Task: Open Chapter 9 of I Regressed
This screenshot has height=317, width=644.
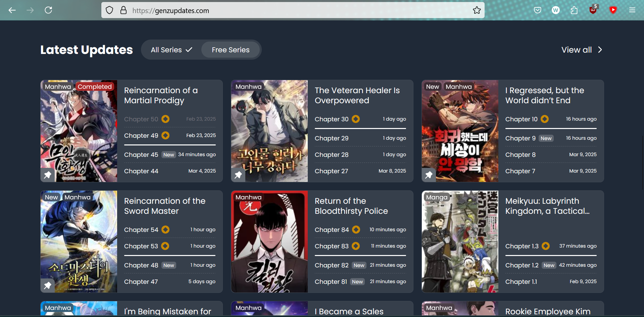Action: pyautogui.click(x=521, y=138)
